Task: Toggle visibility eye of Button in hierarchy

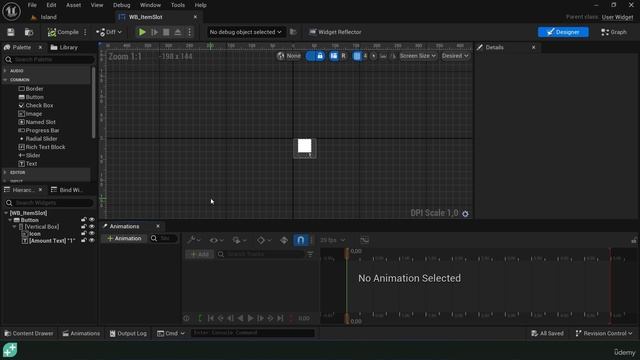Action: (92, 220)
